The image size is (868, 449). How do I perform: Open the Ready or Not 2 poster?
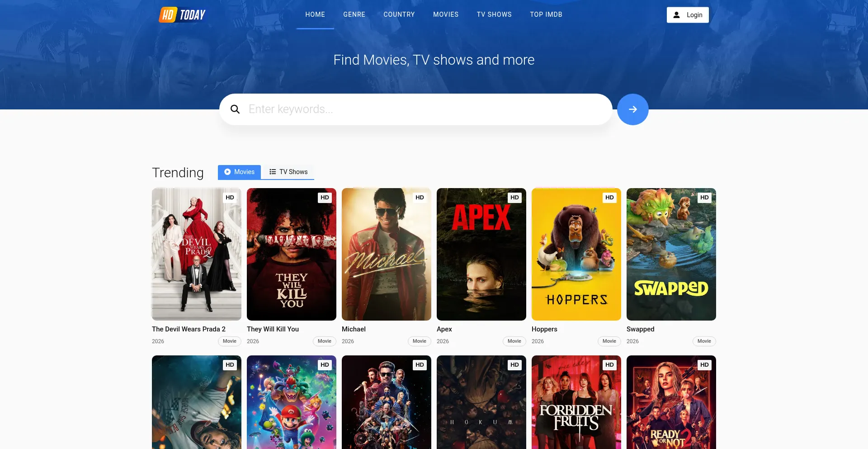click(x=671, y=402)
